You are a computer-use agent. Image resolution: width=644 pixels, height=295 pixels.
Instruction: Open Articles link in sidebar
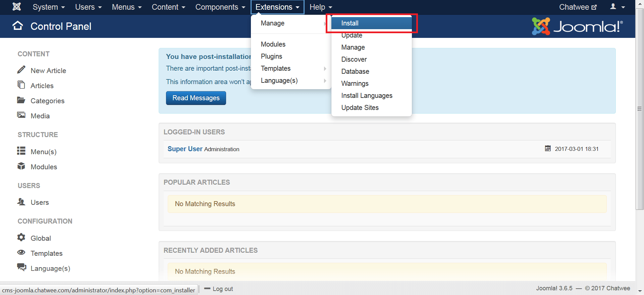coord(42,86)
